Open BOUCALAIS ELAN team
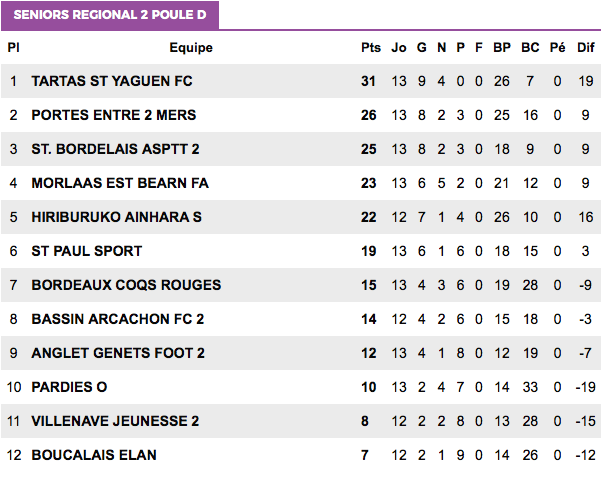Image resolution: width=603 pixels, height=477 pixels. [94, 455]
